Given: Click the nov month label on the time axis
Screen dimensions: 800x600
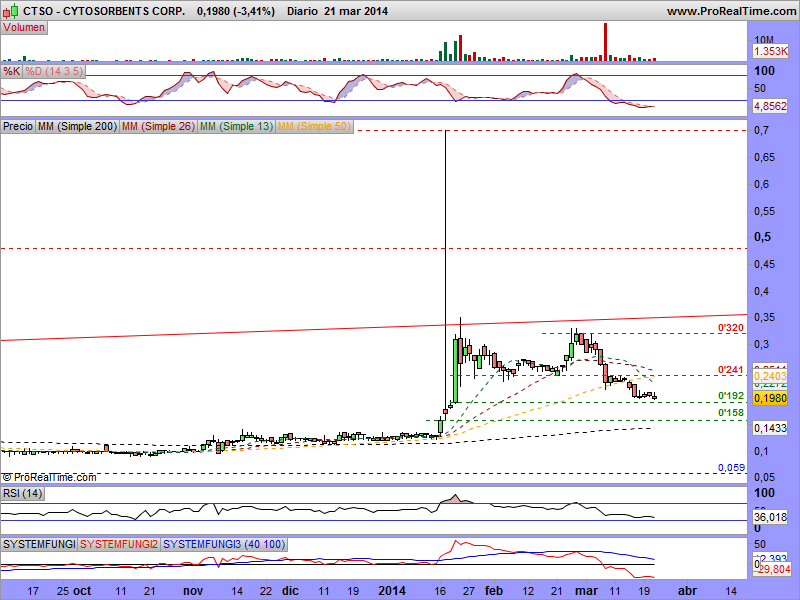Looking at the screenshot, I should coord(193,591).
